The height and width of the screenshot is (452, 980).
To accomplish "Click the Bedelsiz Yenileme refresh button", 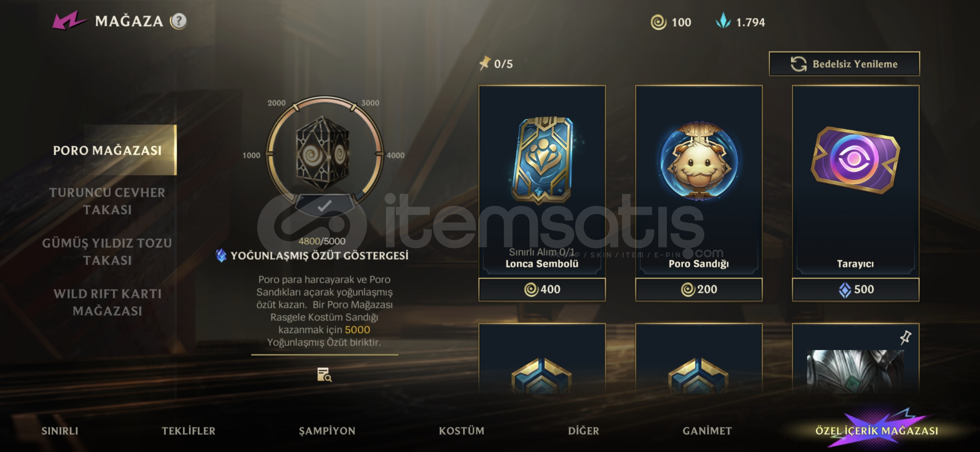I will tap(844, 64).
